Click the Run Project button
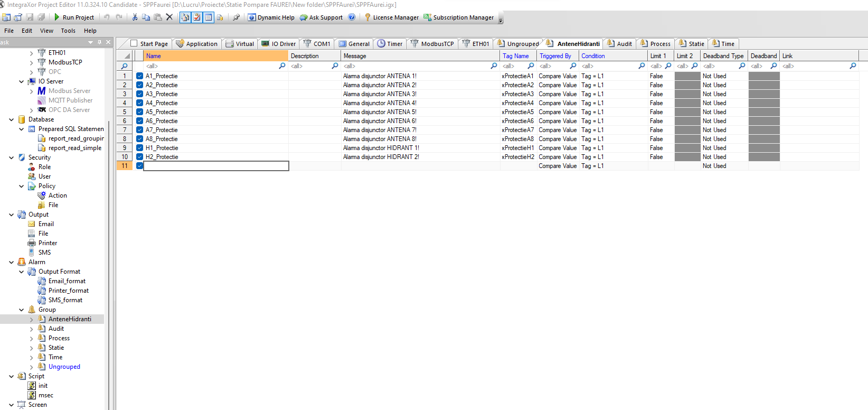Screen dimensions: 868x410 coord(73,17)
